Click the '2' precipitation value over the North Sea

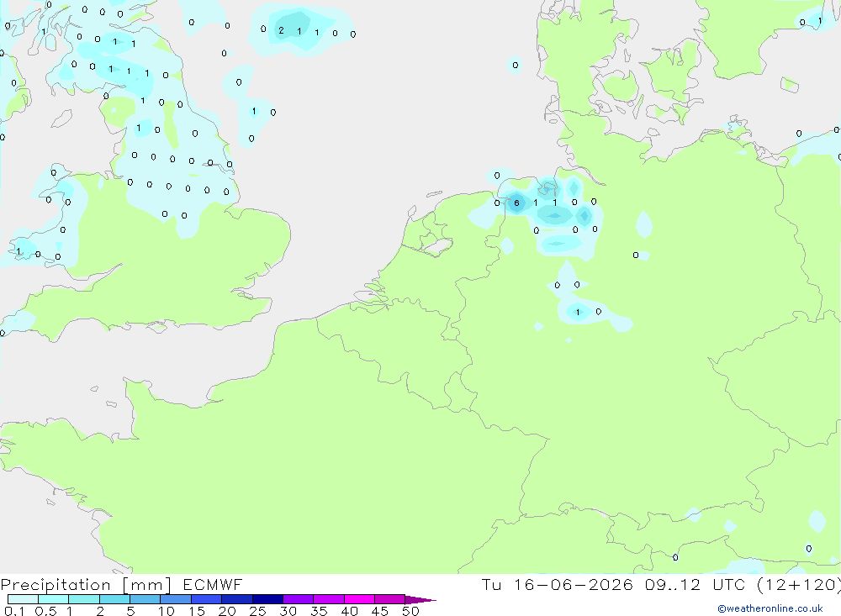(x=281, y=30)
